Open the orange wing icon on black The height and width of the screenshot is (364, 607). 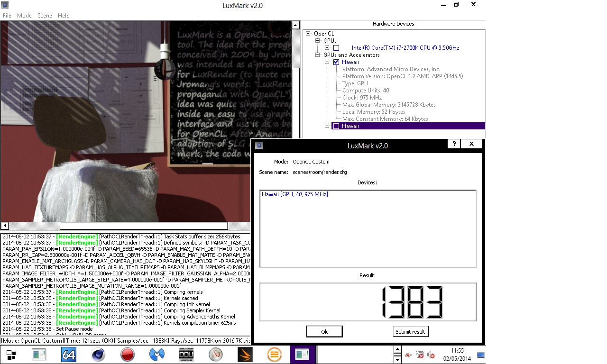(x=245, y=355)
